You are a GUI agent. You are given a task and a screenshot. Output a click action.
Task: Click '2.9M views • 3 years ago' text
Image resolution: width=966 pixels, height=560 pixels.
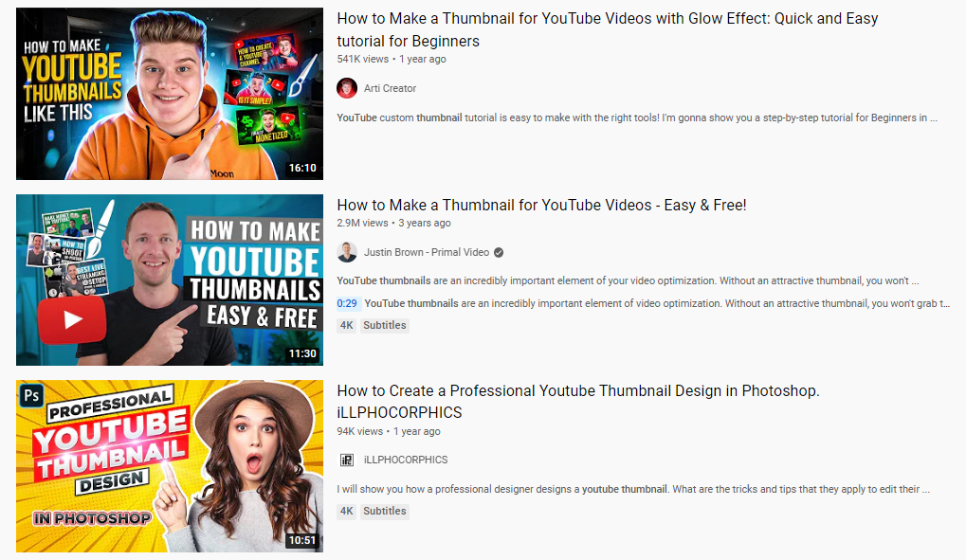coord(393,223)
